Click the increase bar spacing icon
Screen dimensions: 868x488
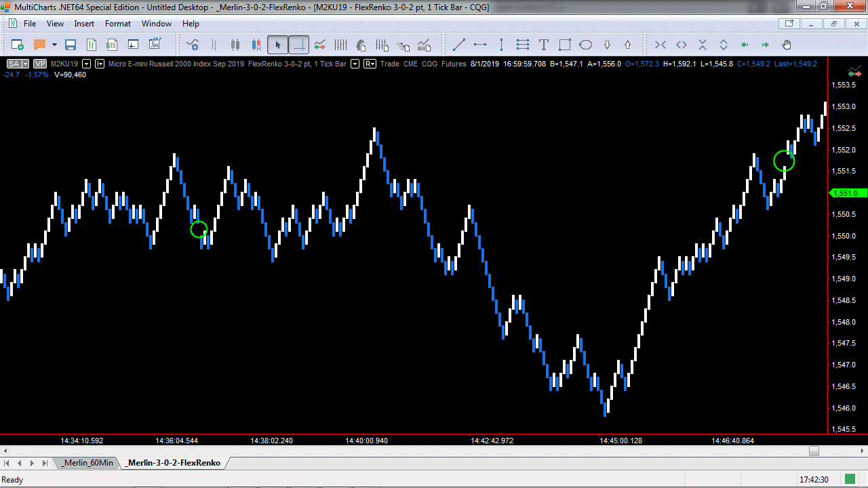tap(682, 45)
